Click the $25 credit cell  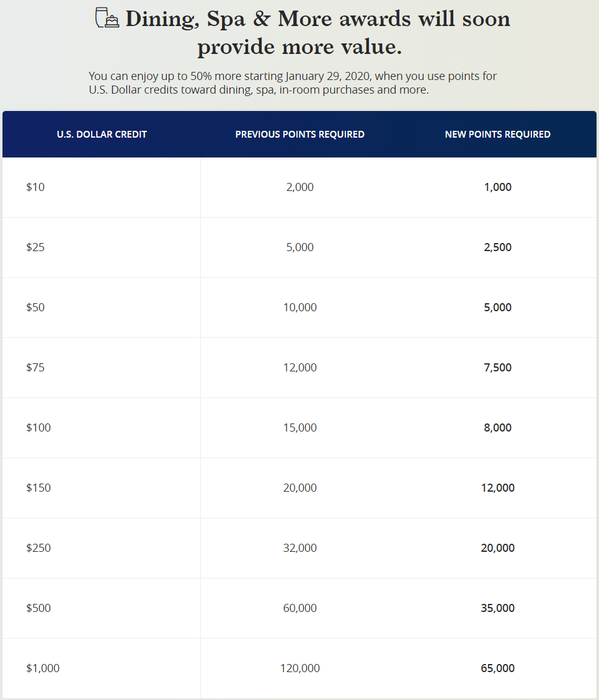point(35,247)
